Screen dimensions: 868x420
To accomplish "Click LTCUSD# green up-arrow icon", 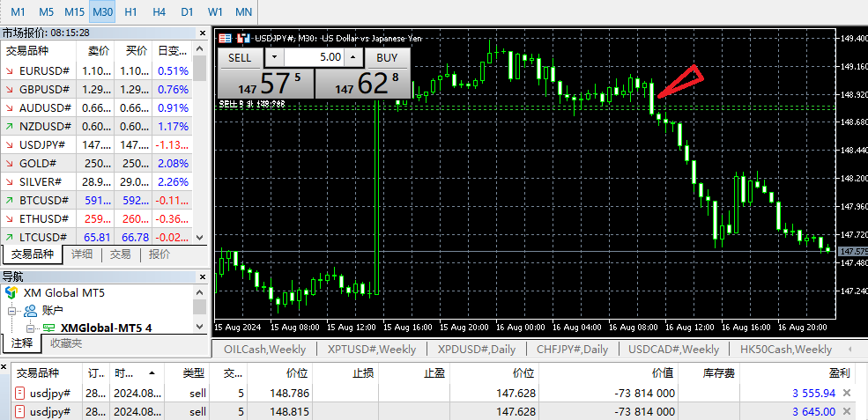I will tap(10, 238).
